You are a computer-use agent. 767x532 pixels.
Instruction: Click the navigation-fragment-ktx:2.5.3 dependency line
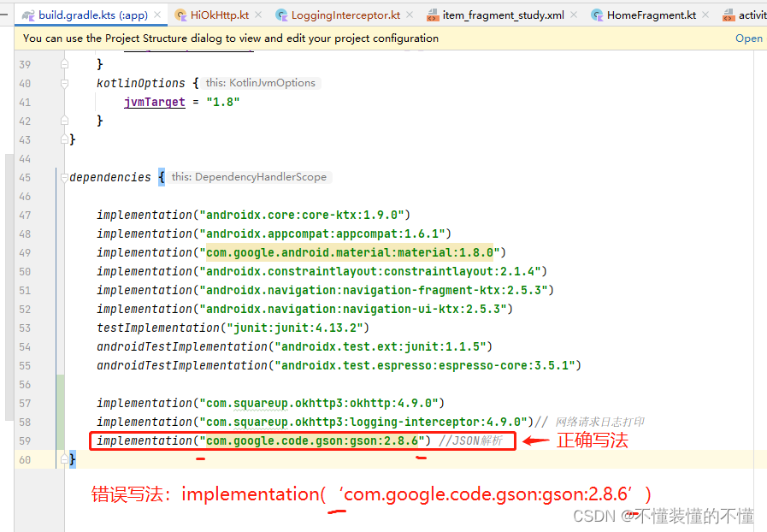click(x=325, y=290)
